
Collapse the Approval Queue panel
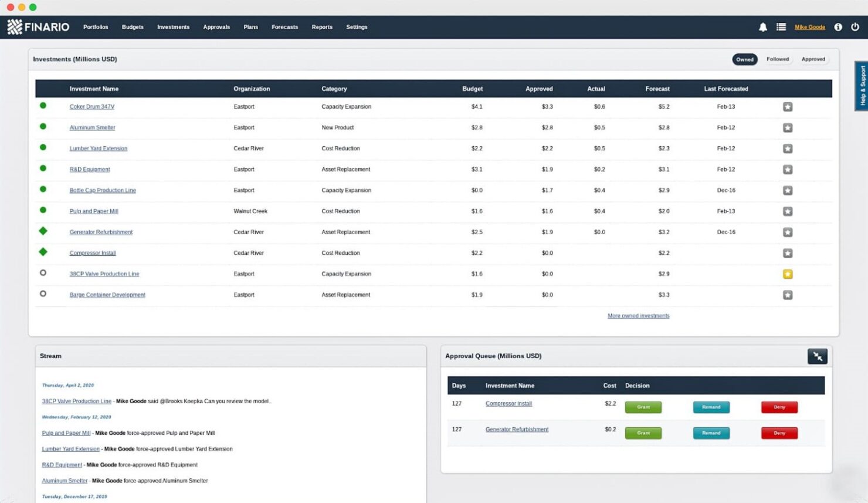(817, 356)
